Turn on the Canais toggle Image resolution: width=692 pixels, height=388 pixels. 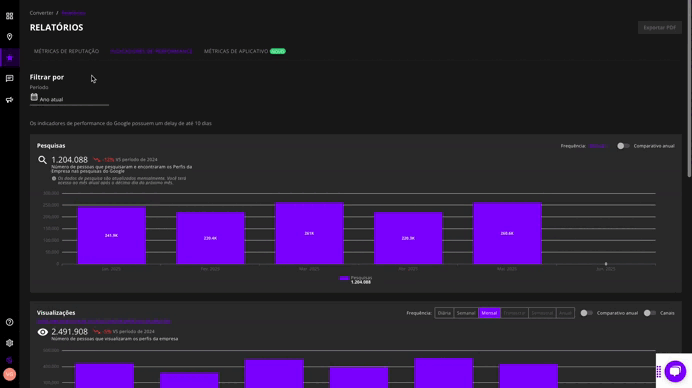tap(649, 313)
